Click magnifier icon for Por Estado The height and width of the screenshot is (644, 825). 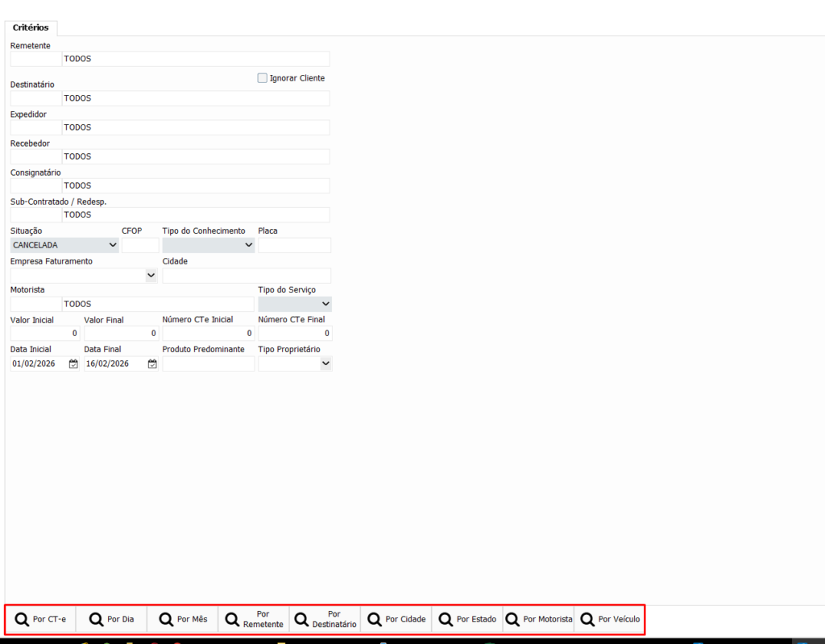point(446,620)
